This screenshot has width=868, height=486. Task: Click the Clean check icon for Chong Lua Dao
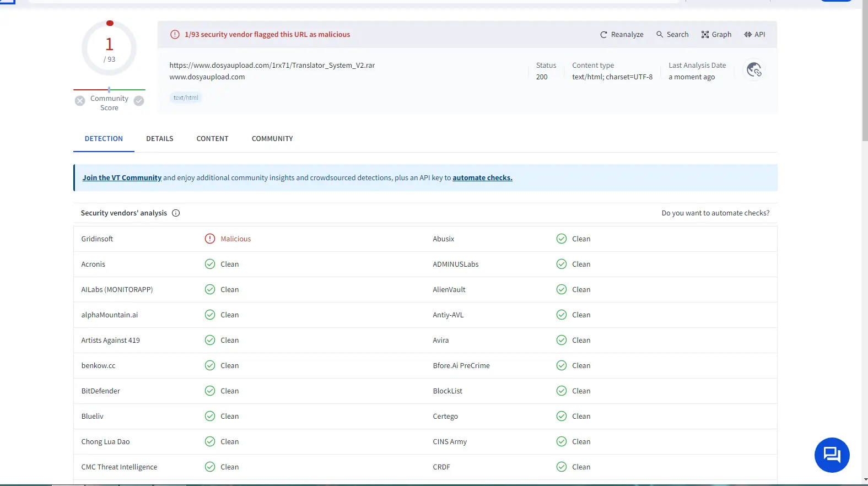tap(210, 441)
